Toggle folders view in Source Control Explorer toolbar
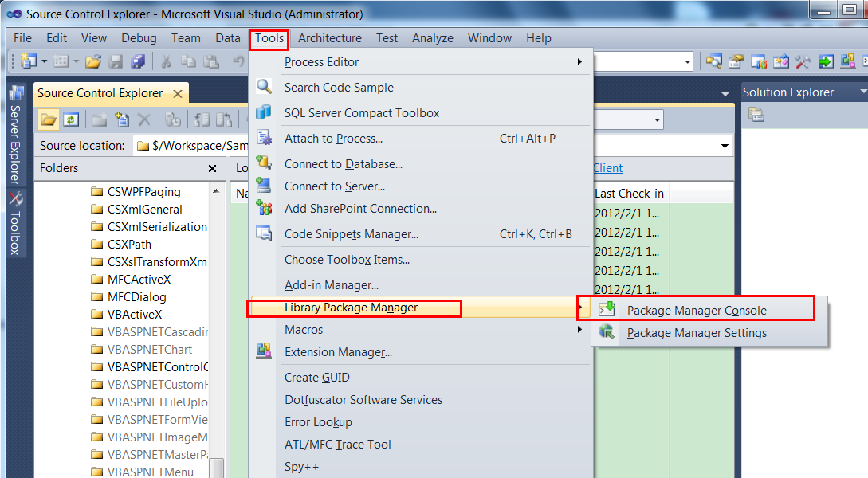 tap(48, 119)
